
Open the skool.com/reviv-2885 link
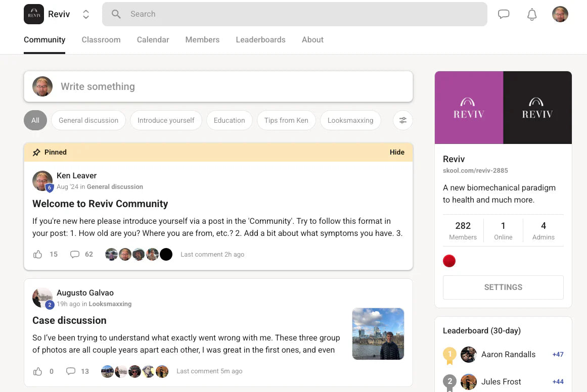coord(475,171)
